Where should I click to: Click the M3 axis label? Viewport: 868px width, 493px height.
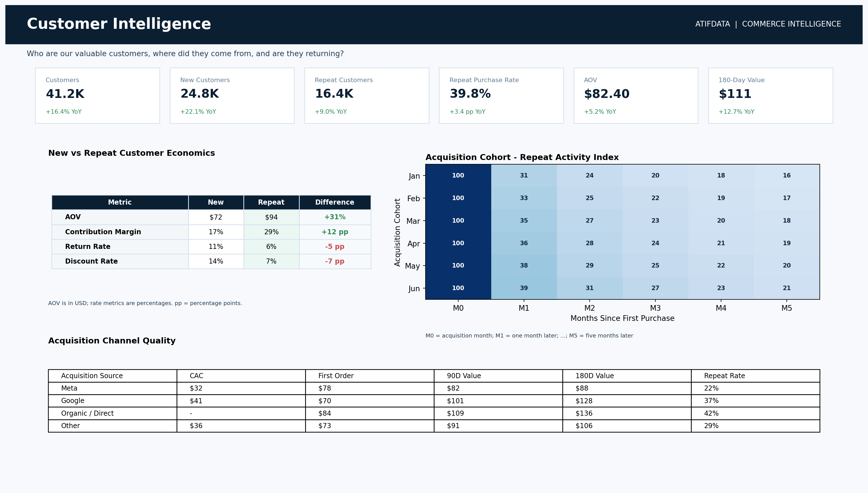(655, 308)
